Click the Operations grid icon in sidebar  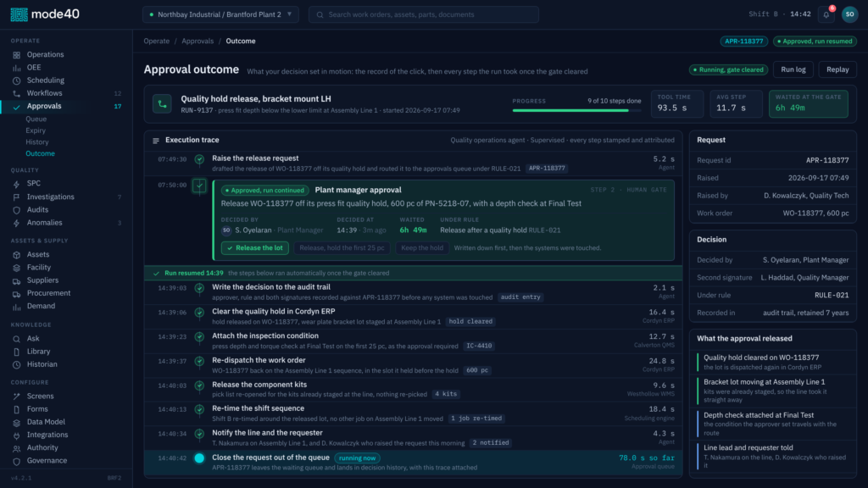coord(17,55)
